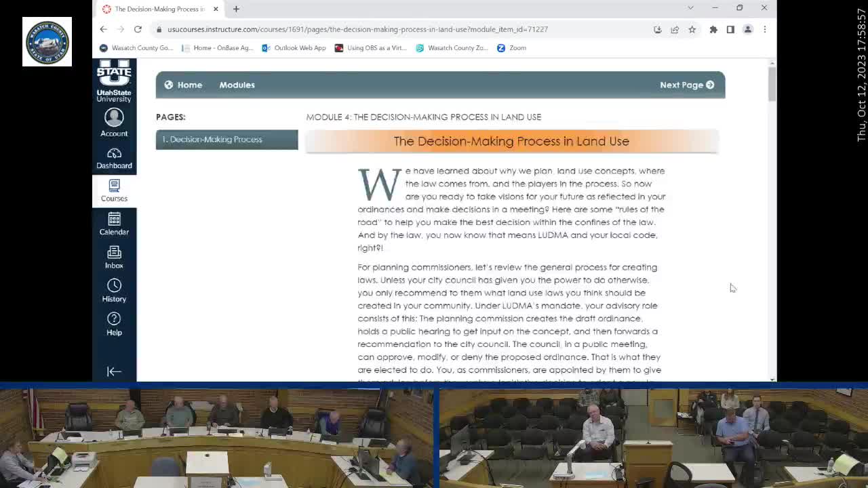Minimize the Chrome browser window

715,8
